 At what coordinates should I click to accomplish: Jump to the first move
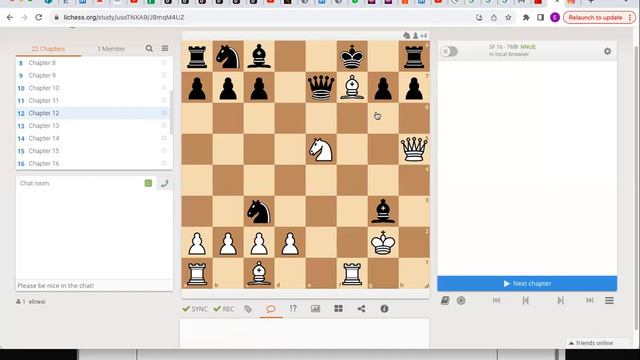496,300
